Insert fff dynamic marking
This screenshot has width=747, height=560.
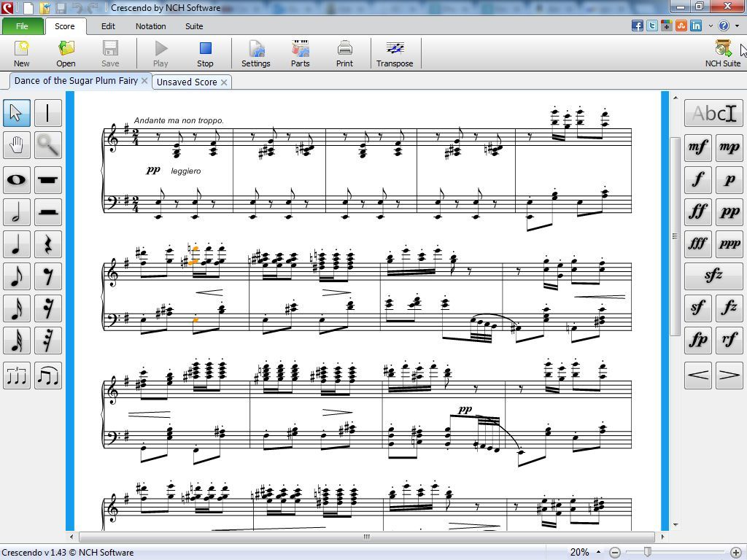click(x=698, y=244)
